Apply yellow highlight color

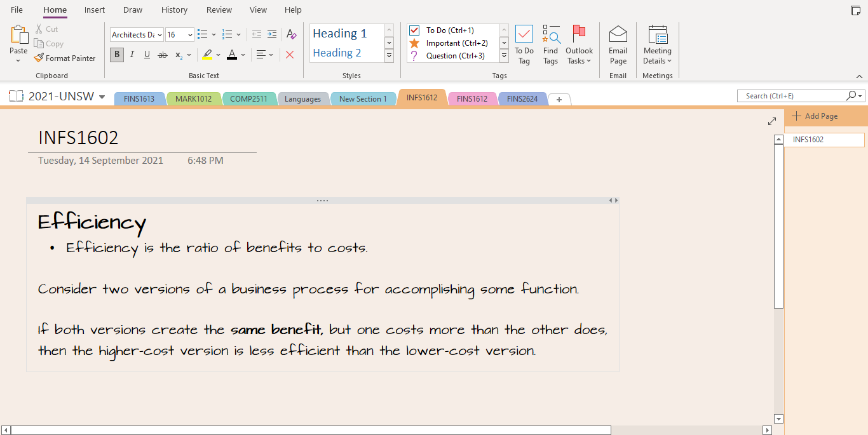pos(207,55)
